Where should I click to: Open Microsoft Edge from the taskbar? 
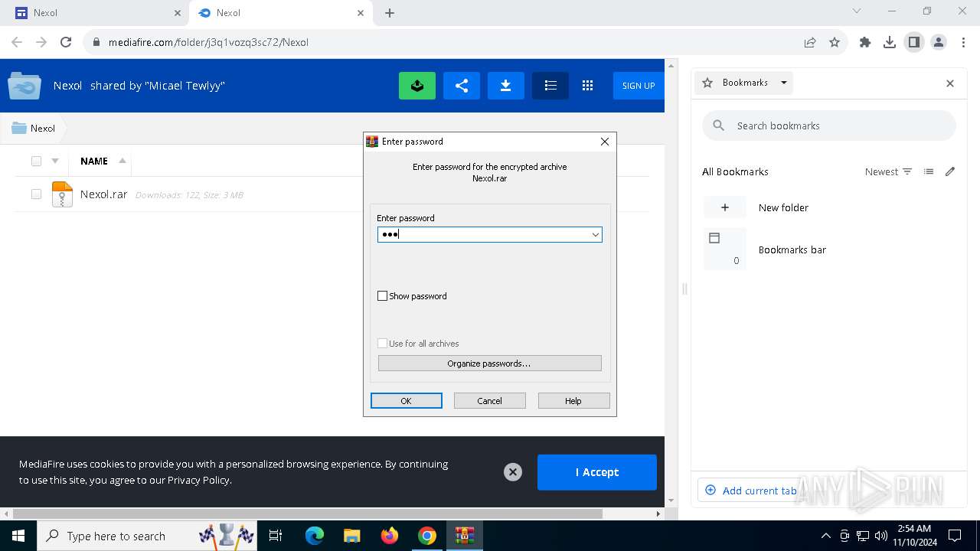click(315, 536)
